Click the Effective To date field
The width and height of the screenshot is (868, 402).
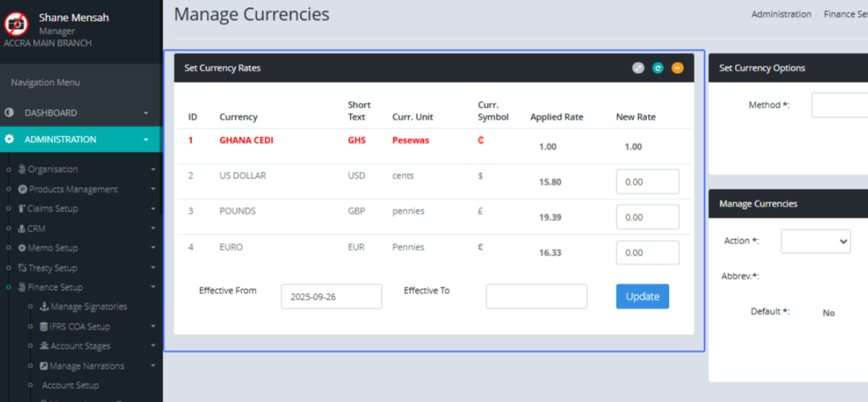(x=536, y=296)
